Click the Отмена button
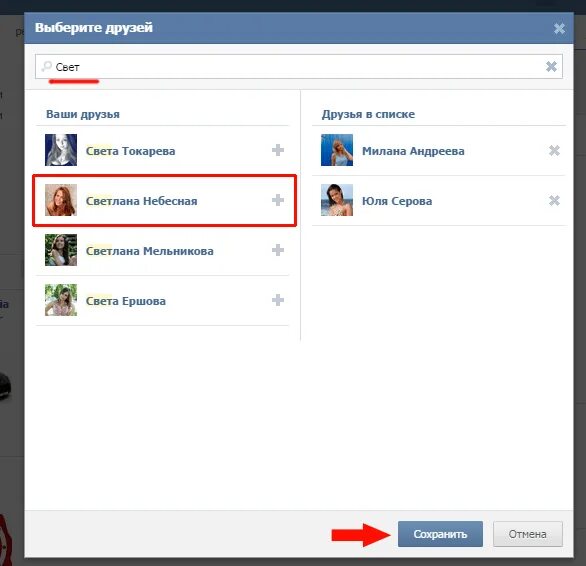 pos(528,534)
